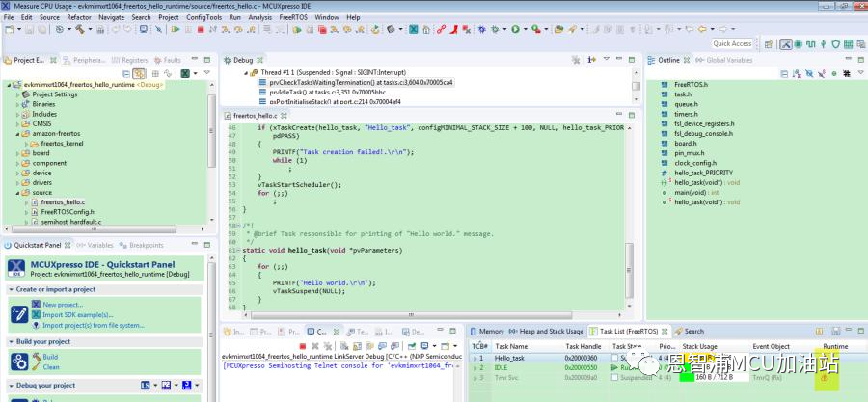Click the Sort icon in Outline panel
Screen dimensions: 868x402
point(797,73)
